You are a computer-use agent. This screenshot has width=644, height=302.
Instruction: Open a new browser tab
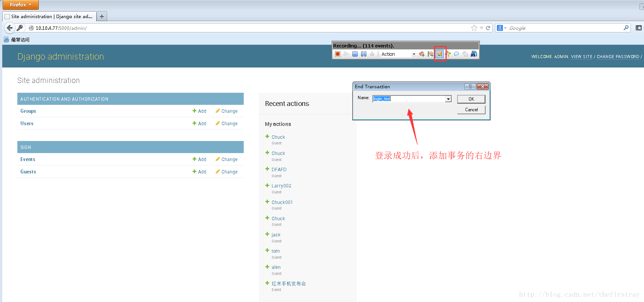point(102,17)
